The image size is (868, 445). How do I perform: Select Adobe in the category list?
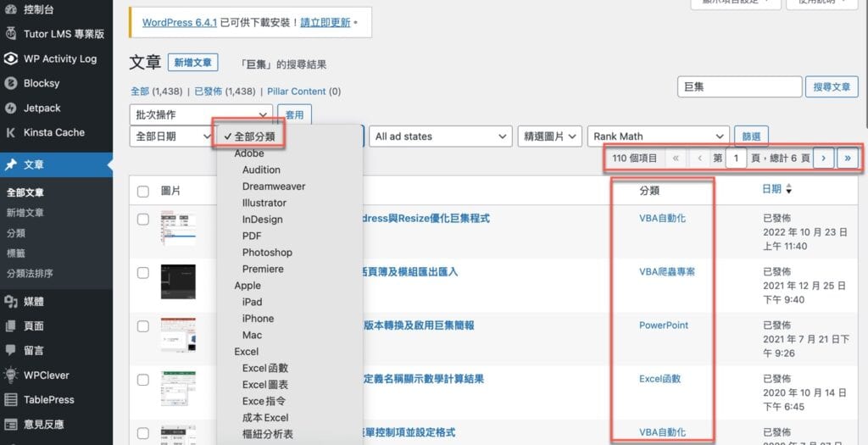click(x=249, y=153)
